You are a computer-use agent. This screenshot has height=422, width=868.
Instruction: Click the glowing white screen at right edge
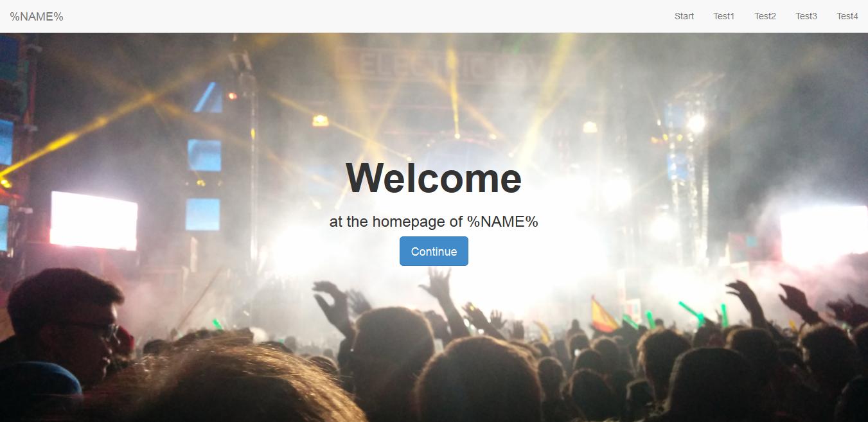(x=824, y=235)
